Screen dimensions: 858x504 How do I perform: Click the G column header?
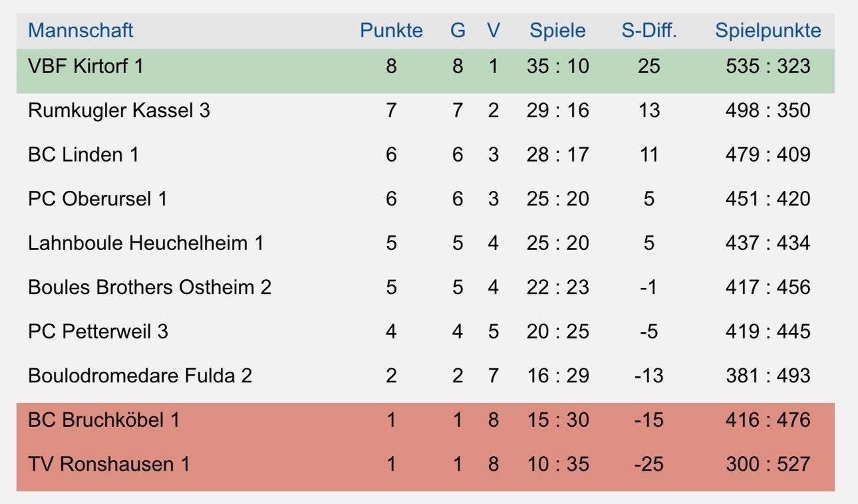coord(458,31)
